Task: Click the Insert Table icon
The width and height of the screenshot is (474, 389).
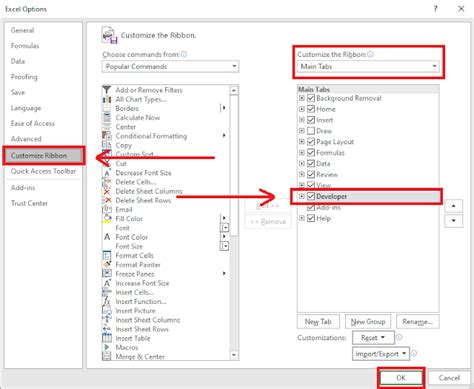Action: coord(106,338)
